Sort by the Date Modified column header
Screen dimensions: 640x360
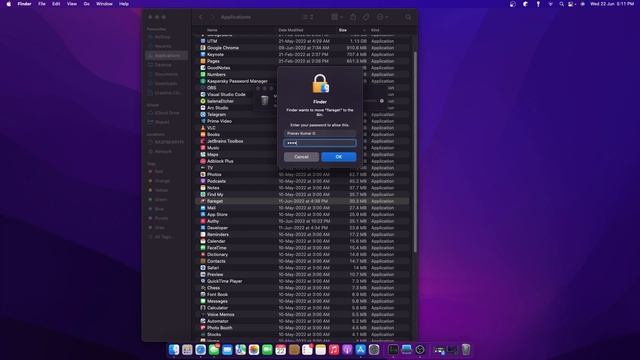tap(291, 30)
